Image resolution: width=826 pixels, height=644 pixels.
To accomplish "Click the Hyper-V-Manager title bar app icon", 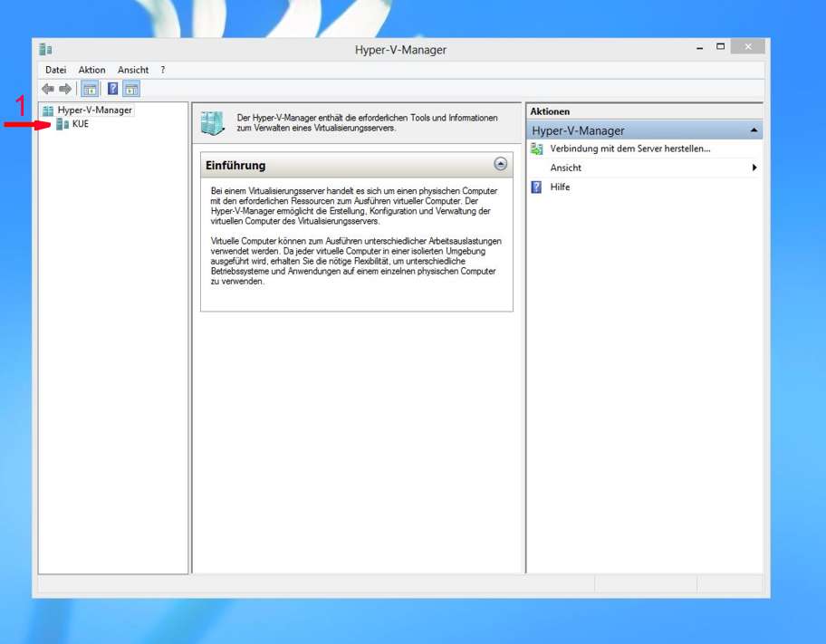I will point(45,50).
